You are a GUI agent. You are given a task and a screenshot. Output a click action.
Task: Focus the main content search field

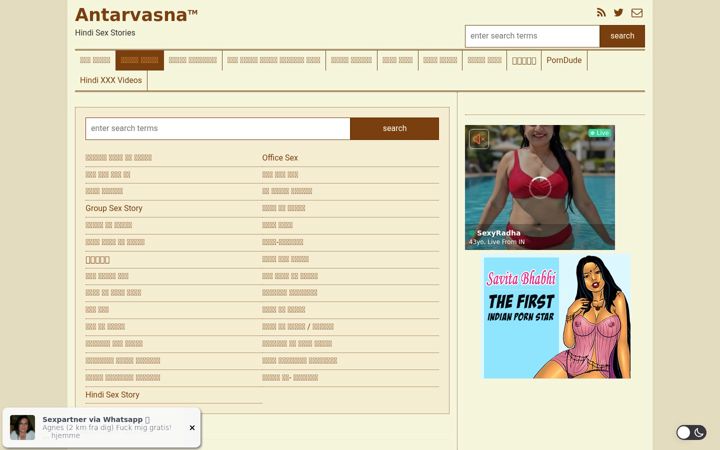coord(218,129)
